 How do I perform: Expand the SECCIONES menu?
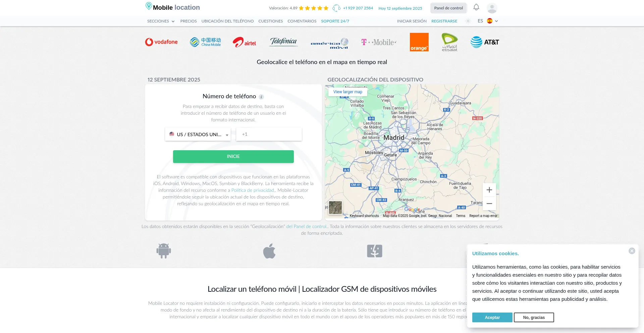(161, 21)
